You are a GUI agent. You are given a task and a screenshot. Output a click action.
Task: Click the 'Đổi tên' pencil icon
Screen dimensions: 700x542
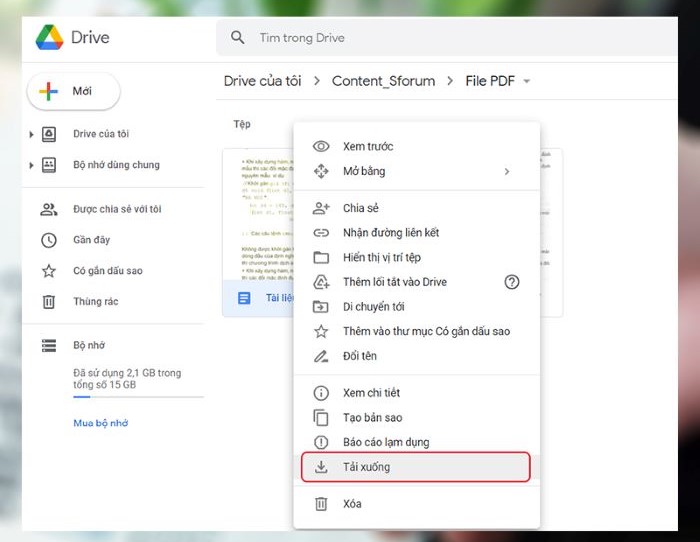point(321,356)
